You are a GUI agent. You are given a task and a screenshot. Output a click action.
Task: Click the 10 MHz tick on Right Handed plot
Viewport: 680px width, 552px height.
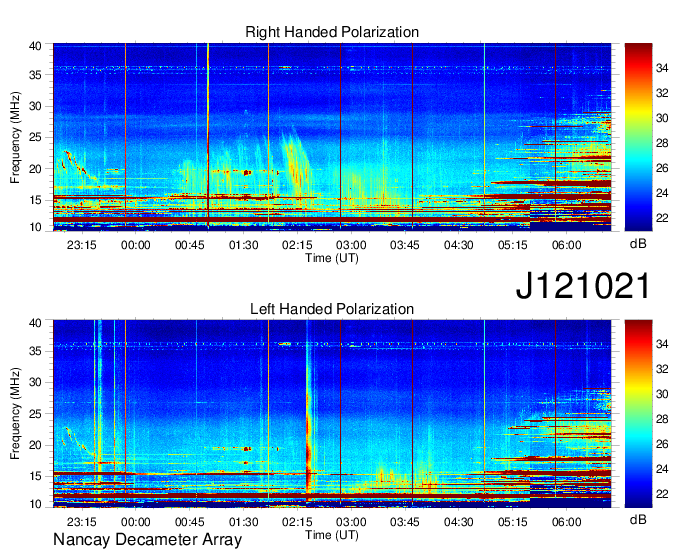pyautogui.click(x=35, y=227)
